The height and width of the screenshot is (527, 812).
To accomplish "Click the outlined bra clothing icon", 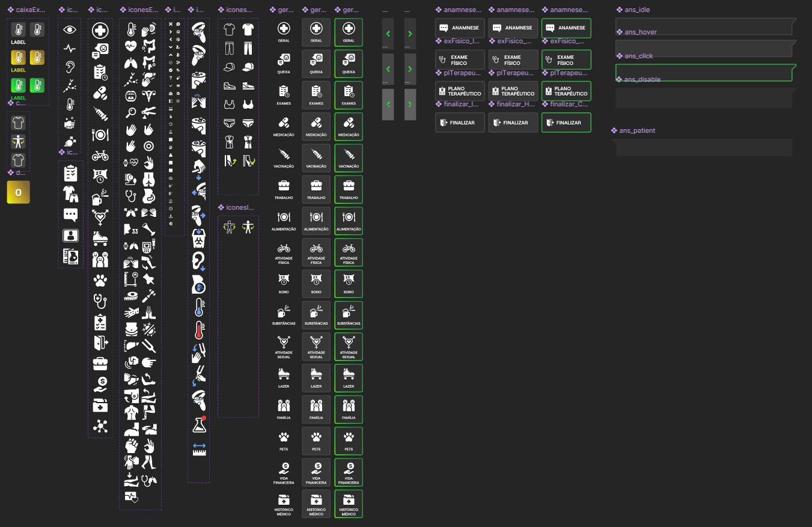I will click(228, 105).
